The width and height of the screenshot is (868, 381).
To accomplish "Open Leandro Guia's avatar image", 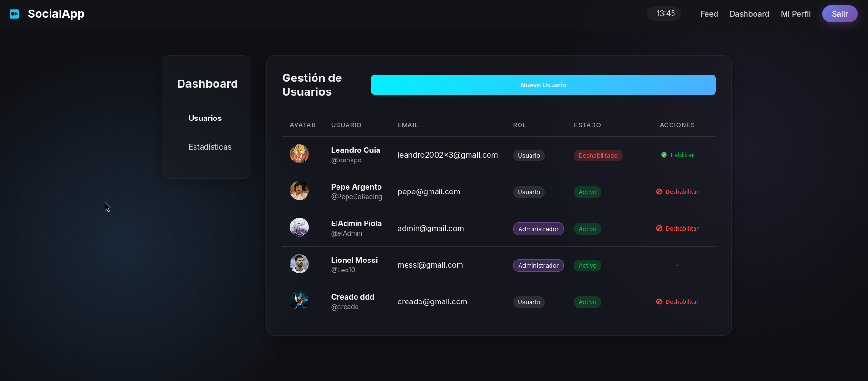I will click(x=299, y=154).
